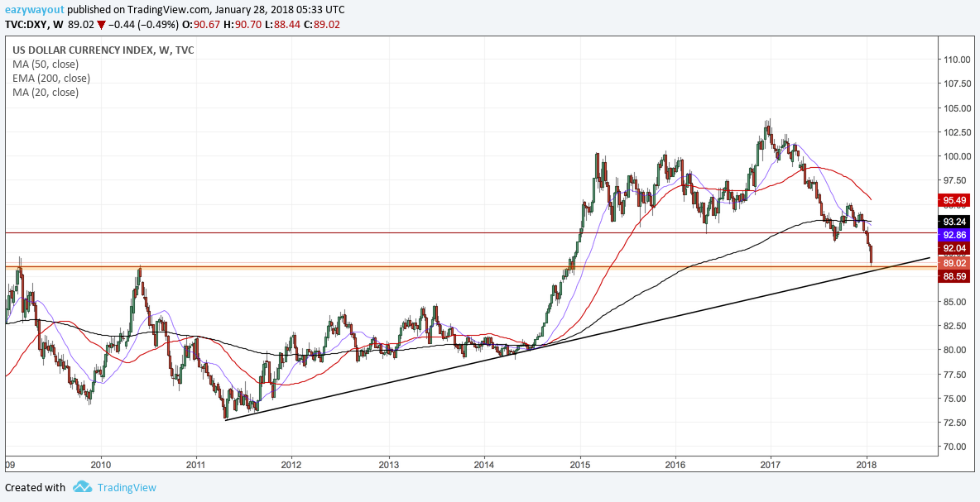The width and height of the screenshot is (980, 502).
Task: Click the 2015 label on time axis
Action: tap(580, 465)
